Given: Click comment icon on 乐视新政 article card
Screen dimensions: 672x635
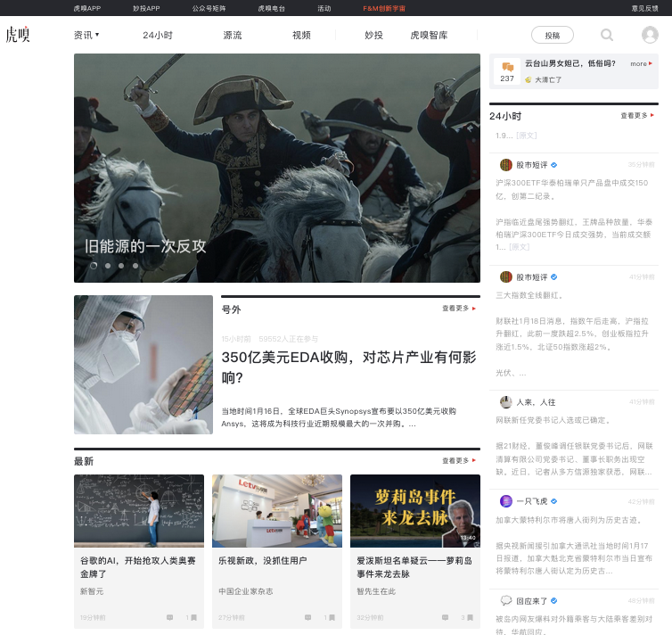Looking at the screenshot, I should [307, 617].
